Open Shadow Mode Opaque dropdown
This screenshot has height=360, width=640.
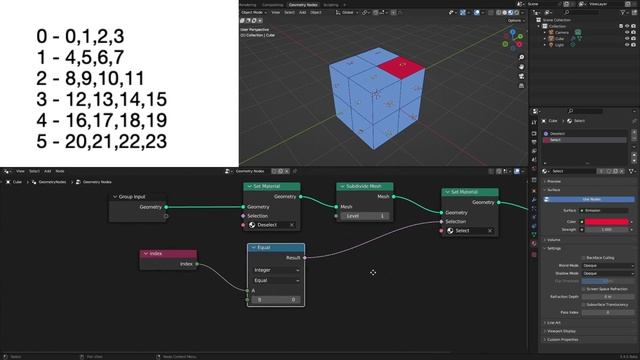click(608, 273)
